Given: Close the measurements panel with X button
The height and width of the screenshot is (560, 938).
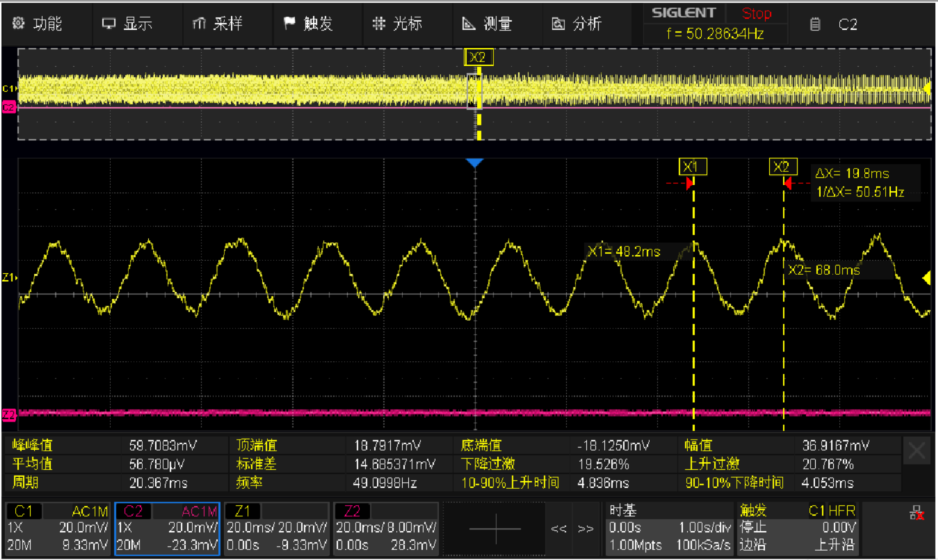Looking at the screenshot, I should tap(916, 450).
